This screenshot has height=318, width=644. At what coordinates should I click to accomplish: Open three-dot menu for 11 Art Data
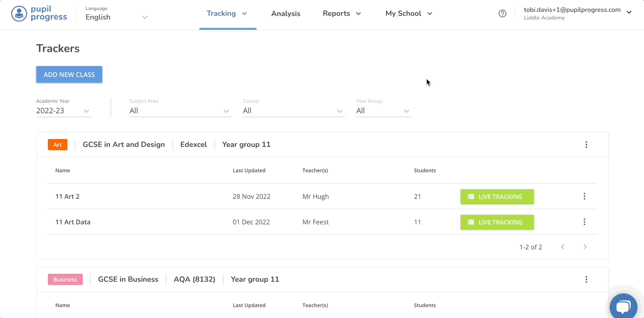click(584, 222)
